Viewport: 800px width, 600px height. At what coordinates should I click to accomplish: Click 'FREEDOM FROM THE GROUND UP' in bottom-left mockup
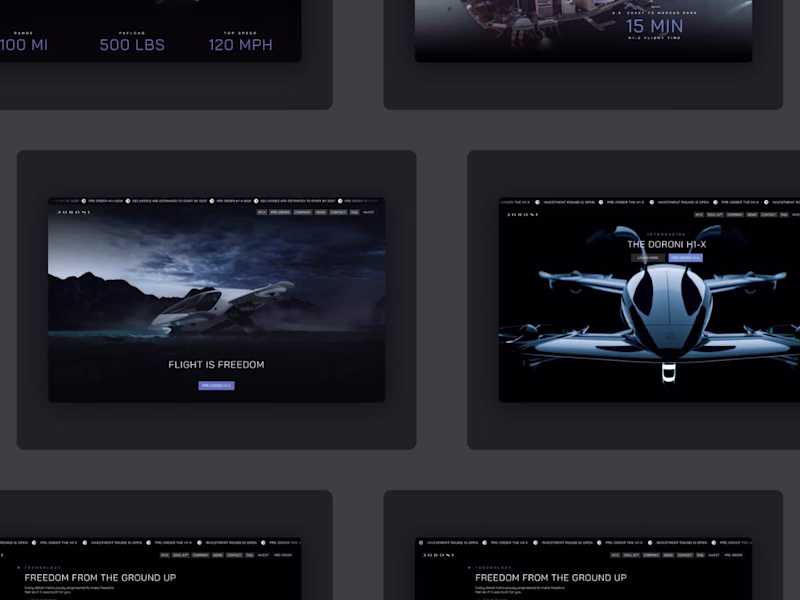click(x=100, y=578)
